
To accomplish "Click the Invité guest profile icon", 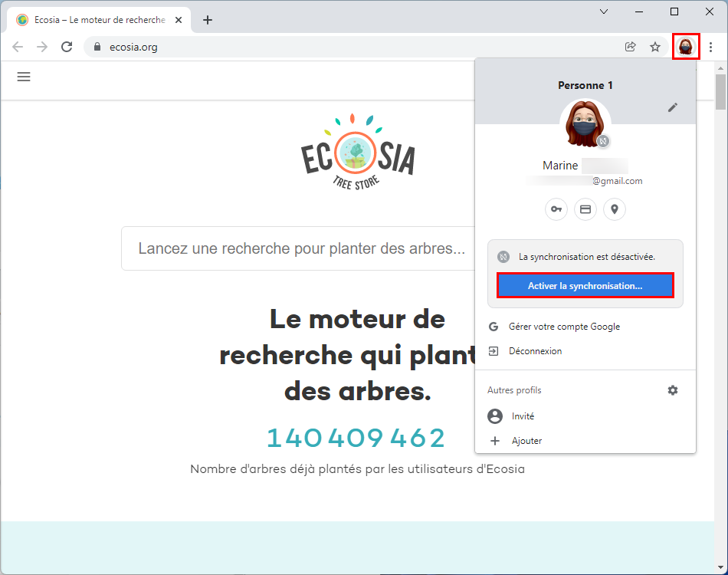I will [x=495, y=416].
